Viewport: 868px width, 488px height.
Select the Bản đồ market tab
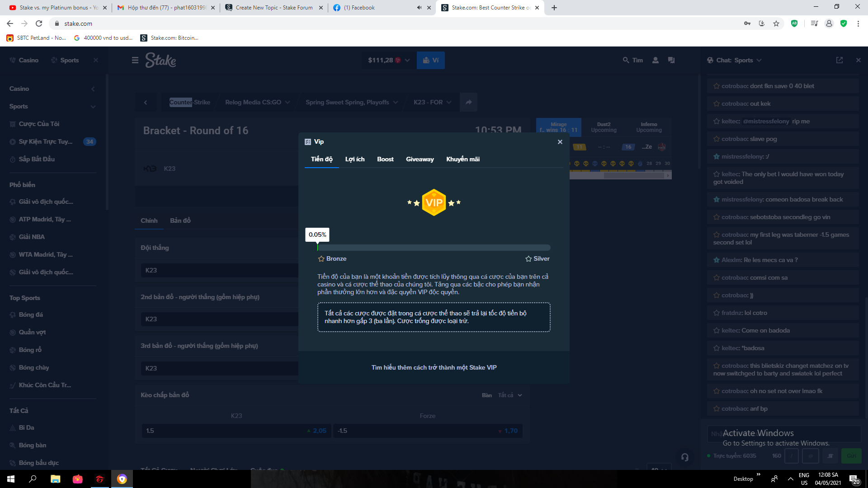coord(180,221)
